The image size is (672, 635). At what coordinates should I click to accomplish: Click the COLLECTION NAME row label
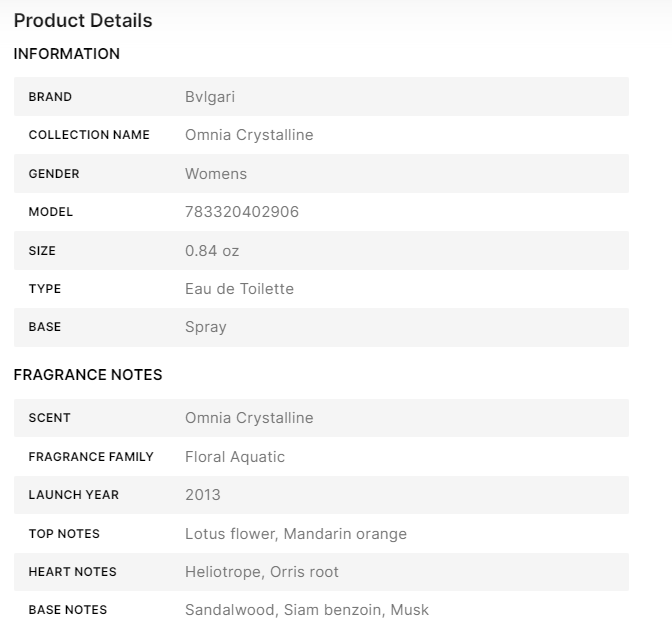(x=89, y=135)
